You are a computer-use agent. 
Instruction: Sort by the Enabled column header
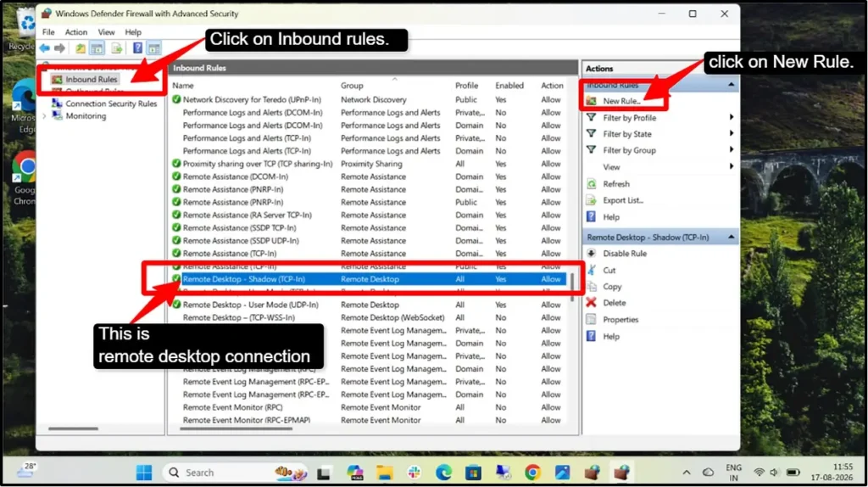[509, 86]
